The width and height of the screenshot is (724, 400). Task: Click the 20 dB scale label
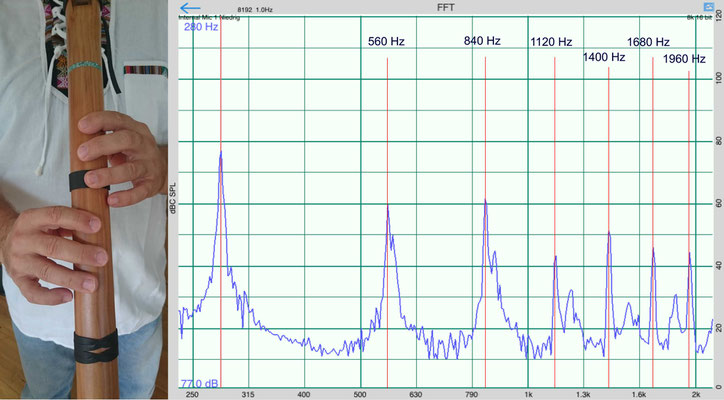point(718,328)
